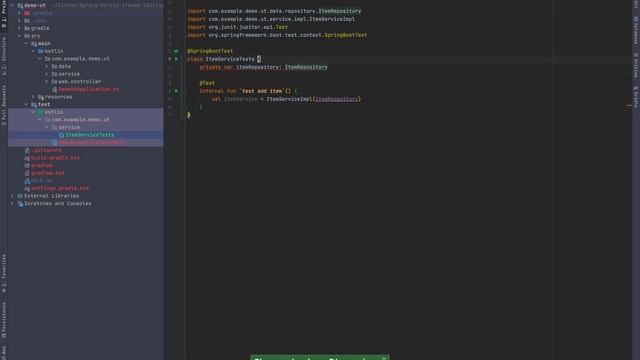Open the Persistence tool window tab
This screenshot has width=640, height=360.
4,320
